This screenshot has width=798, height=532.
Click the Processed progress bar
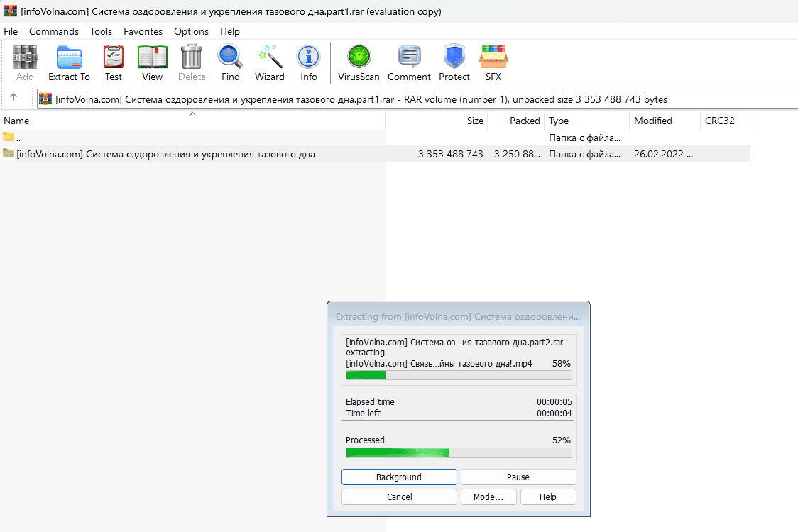point(459,453)
